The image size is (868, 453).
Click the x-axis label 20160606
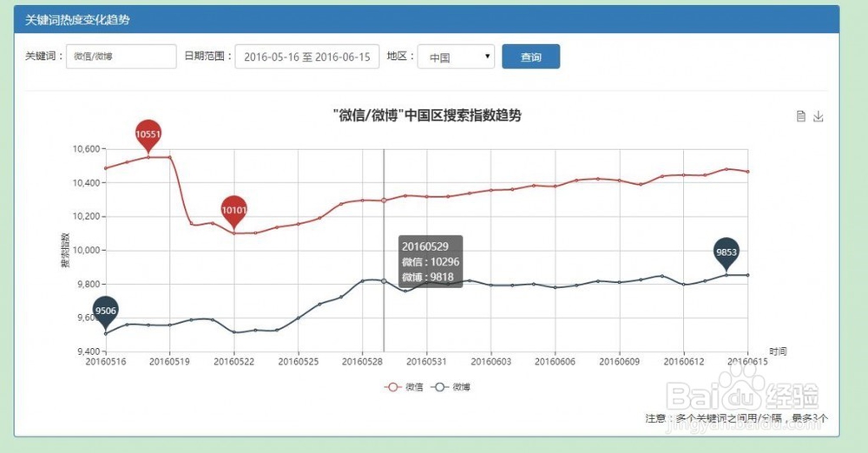555,362
